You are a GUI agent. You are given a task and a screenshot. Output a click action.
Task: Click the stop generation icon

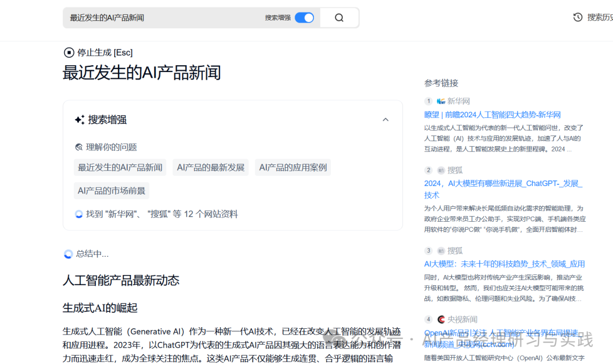(69, 53)
